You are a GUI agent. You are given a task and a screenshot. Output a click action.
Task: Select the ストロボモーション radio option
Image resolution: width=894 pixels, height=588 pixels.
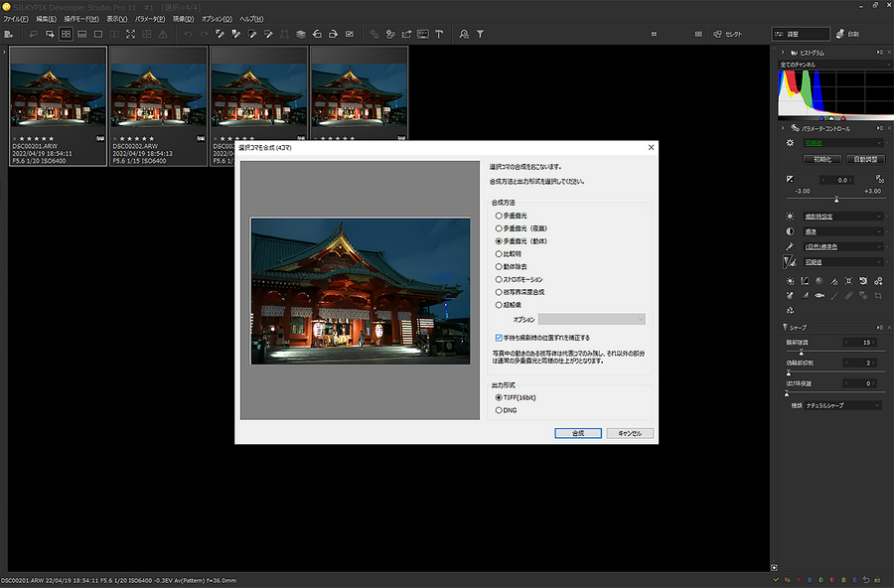pyautogui.click(x=499, y=279)
